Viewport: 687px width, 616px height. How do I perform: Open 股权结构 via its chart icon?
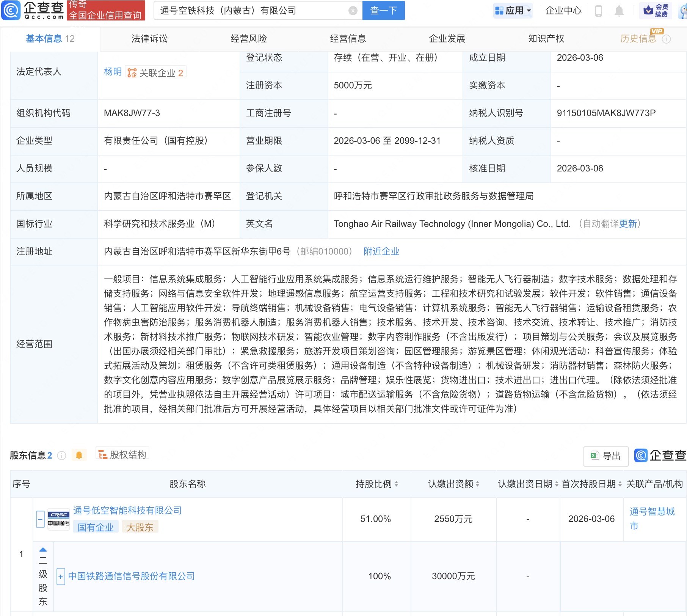102,454
